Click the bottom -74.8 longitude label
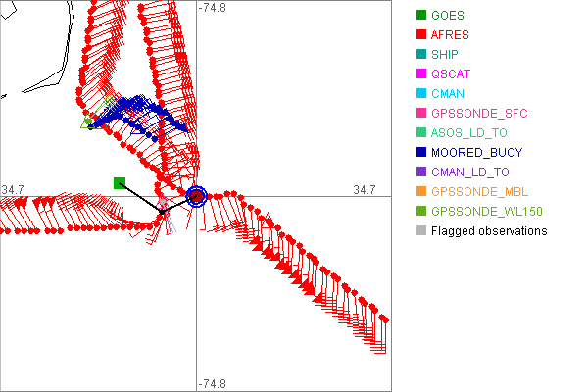Screen dimensions: 588x392 pos(213,384)
